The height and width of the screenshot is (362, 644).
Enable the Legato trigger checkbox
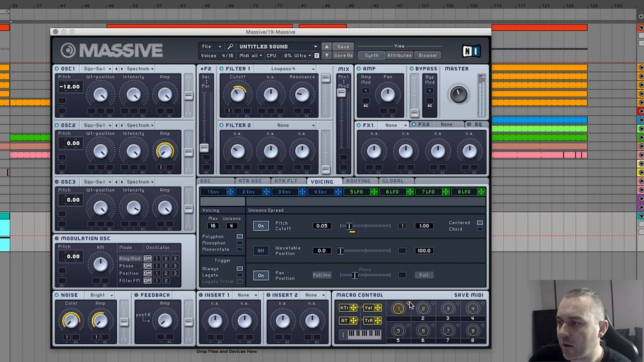[x=239, y=275]
